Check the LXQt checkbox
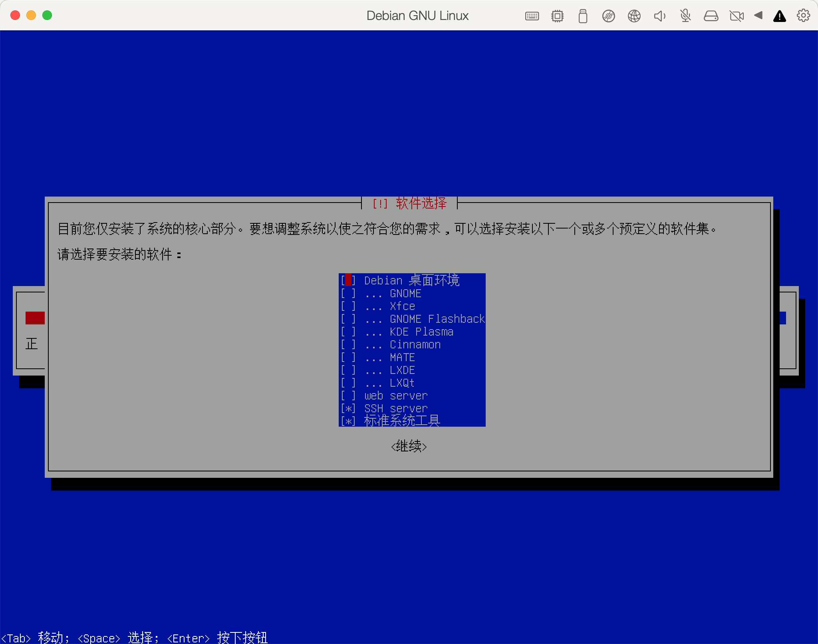Image resolution: width=818 pixels, height=644 pixels. (348, 383)
